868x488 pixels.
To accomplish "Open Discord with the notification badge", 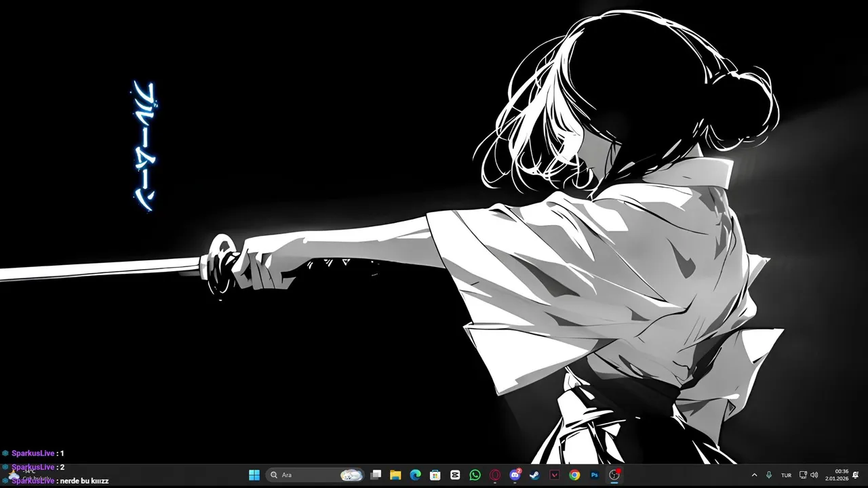I will coord(515,475).
